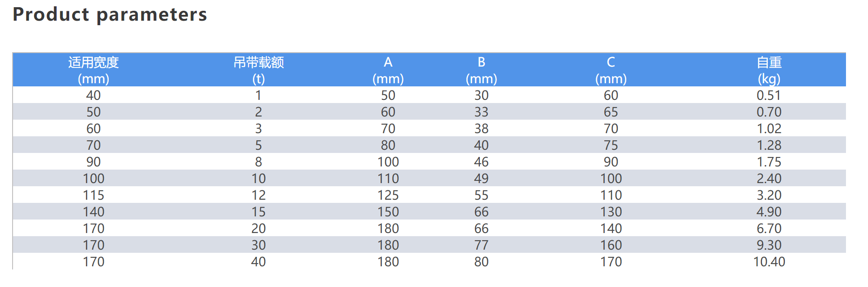This screenshot has width=868, height=287.
Task: Select the 吊带载额 (t) column header
Action: tap(258, 70)
